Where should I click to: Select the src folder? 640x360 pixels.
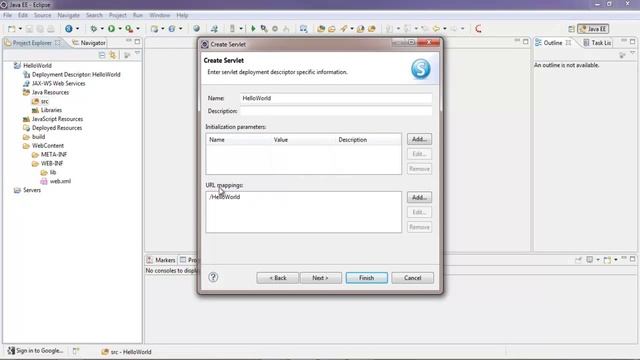[44, 101]
